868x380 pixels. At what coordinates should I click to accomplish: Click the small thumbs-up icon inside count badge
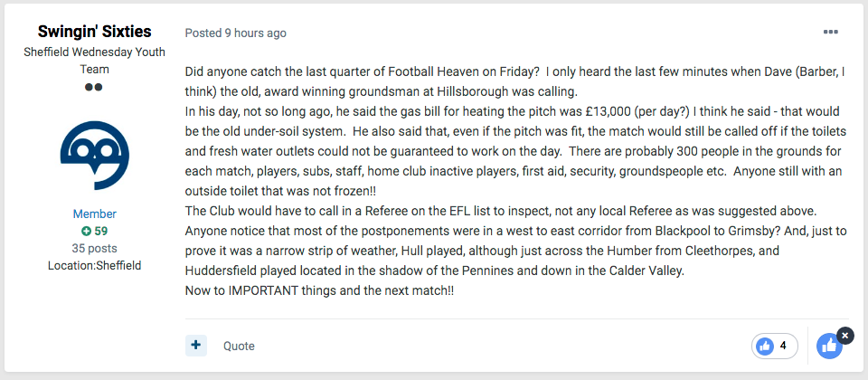[x=765, y=347]
